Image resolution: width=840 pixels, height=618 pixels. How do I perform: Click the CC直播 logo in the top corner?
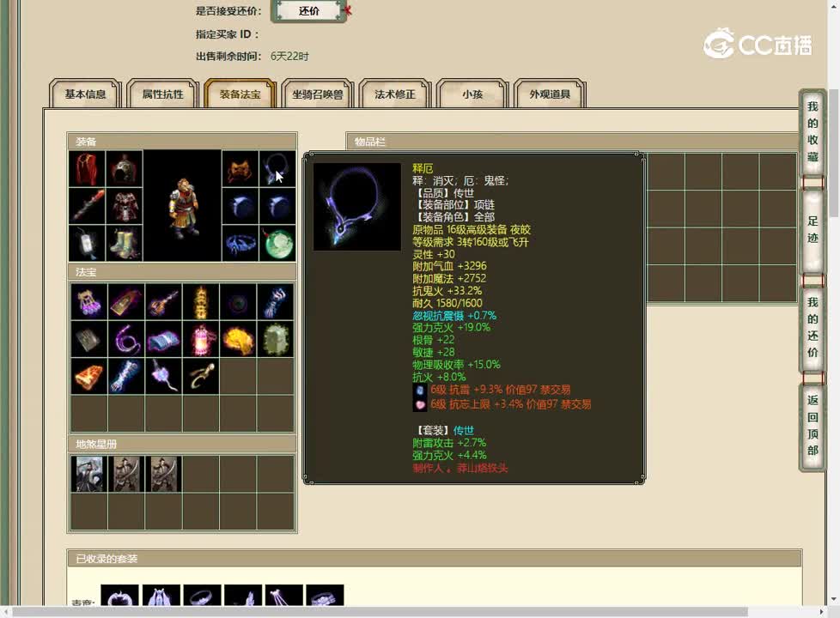point(756,41)
